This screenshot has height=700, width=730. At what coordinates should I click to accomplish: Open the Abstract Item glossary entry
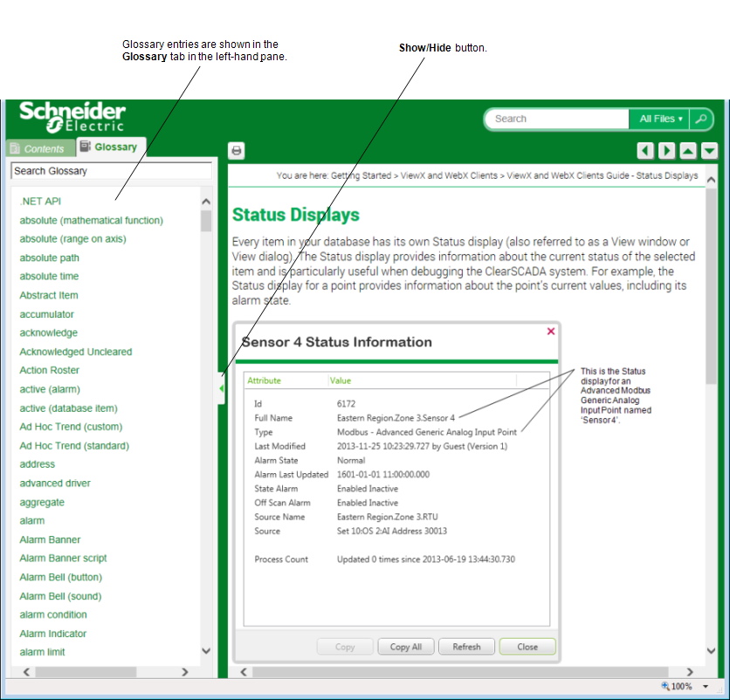(x=49, y=295)
